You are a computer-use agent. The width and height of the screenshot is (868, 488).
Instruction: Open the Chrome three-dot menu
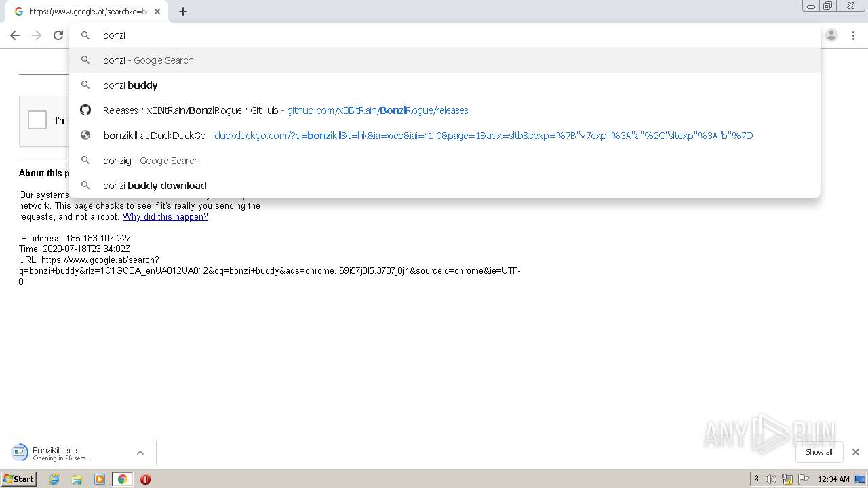(853, 35)
